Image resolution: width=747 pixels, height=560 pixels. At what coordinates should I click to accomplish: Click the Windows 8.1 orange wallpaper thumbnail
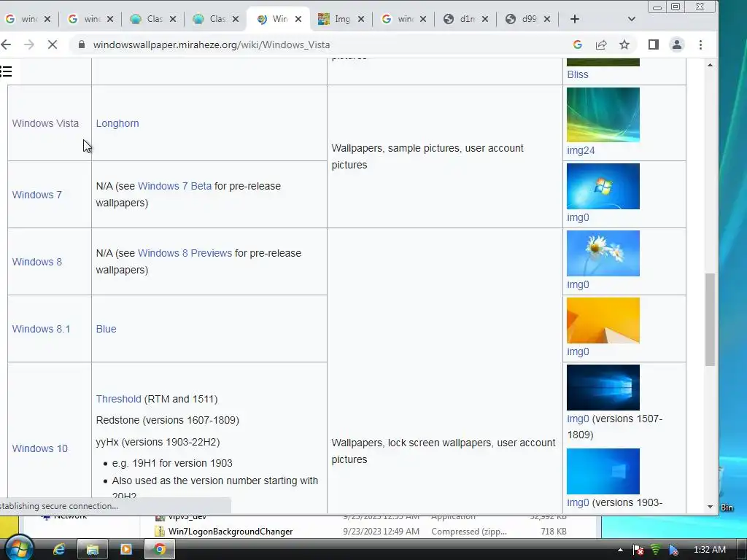603,321
